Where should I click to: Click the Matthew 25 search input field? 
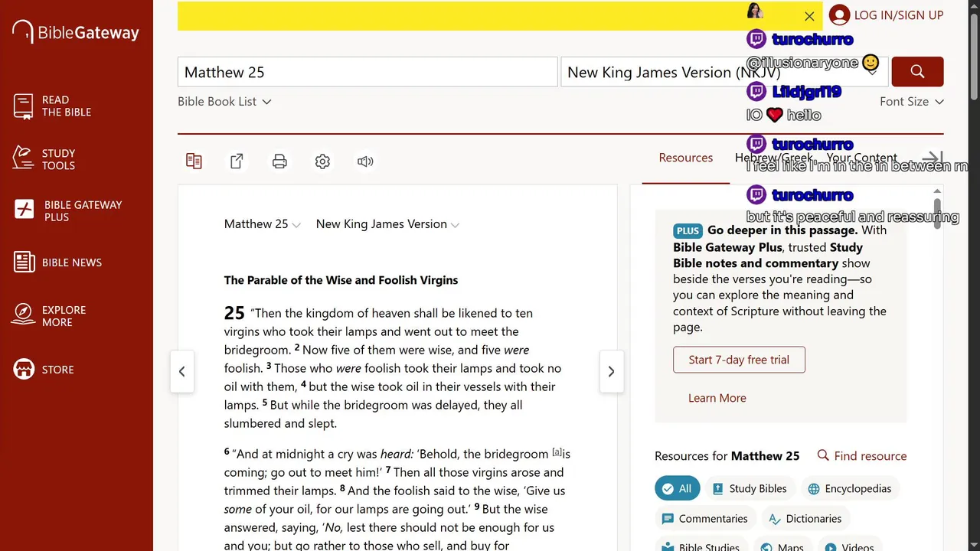tap(367, 72)
